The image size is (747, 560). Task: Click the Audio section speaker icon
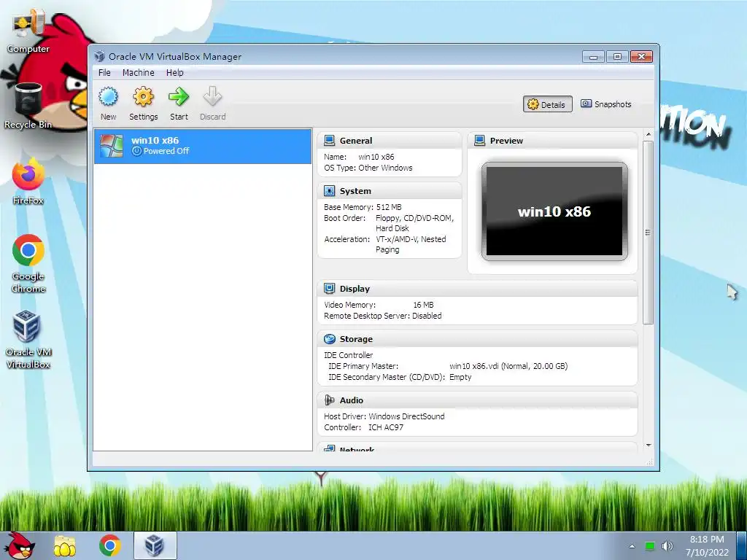coord(329,400)
